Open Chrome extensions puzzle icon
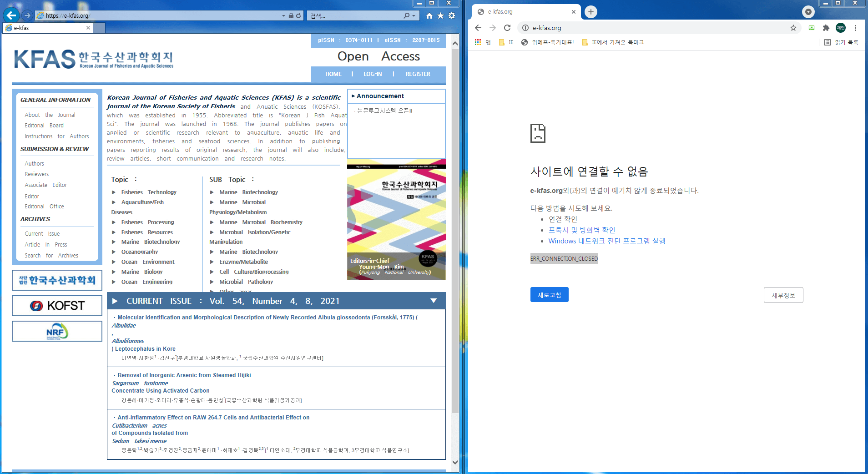The width and height of the screenshot is (868, 474). coord(826,28)
